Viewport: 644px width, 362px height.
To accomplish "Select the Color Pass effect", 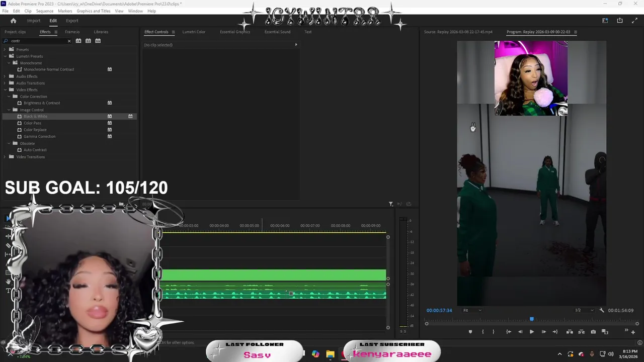I will click(x=32, y=123).
